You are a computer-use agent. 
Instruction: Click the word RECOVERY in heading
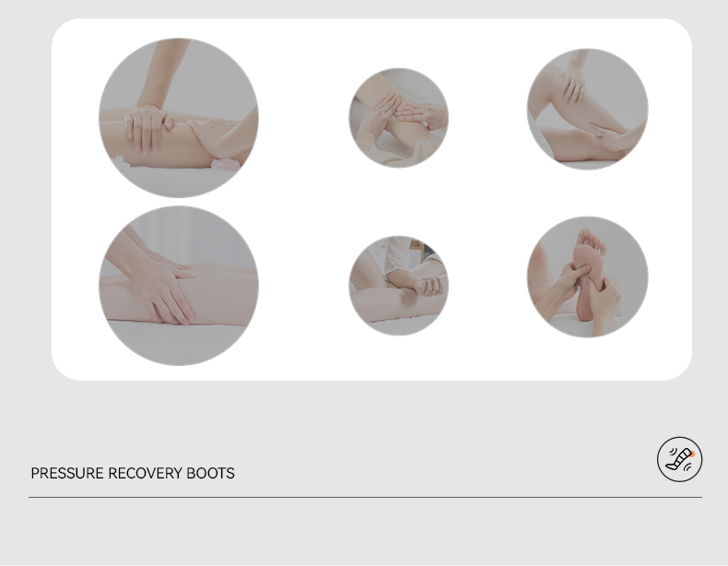146,473
